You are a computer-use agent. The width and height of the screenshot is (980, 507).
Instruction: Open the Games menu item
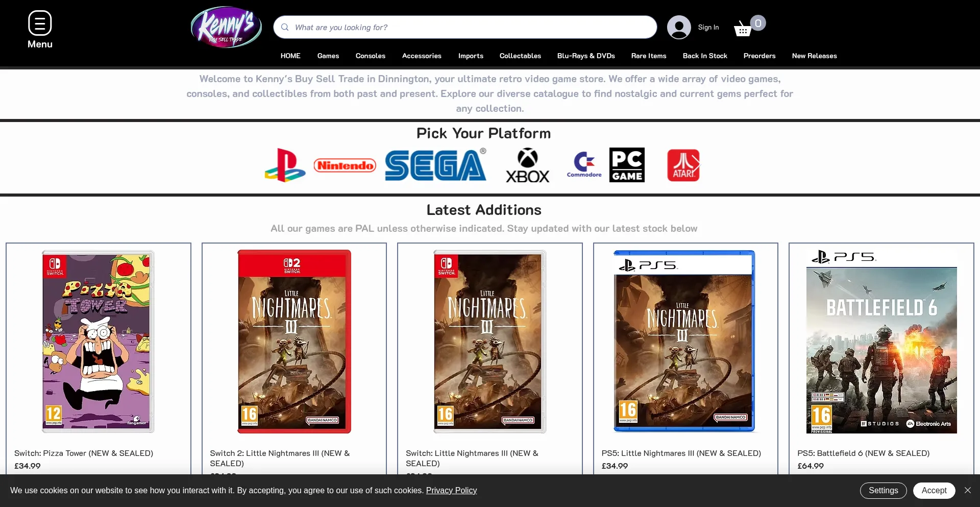point(328,56)
